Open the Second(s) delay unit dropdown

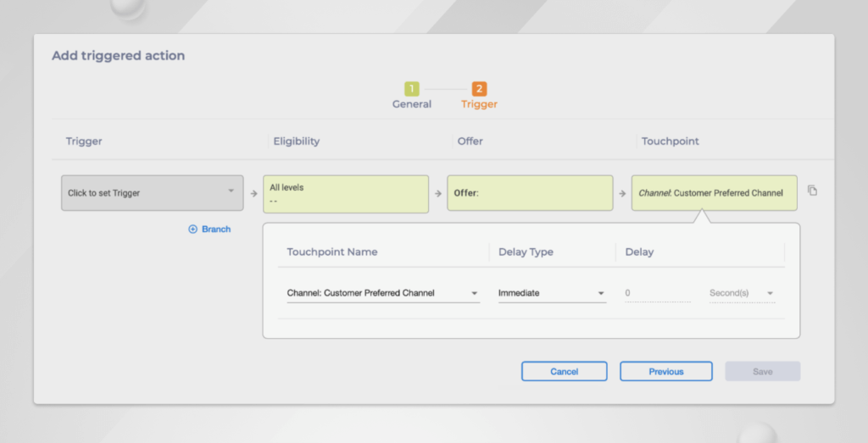[742, 293]
